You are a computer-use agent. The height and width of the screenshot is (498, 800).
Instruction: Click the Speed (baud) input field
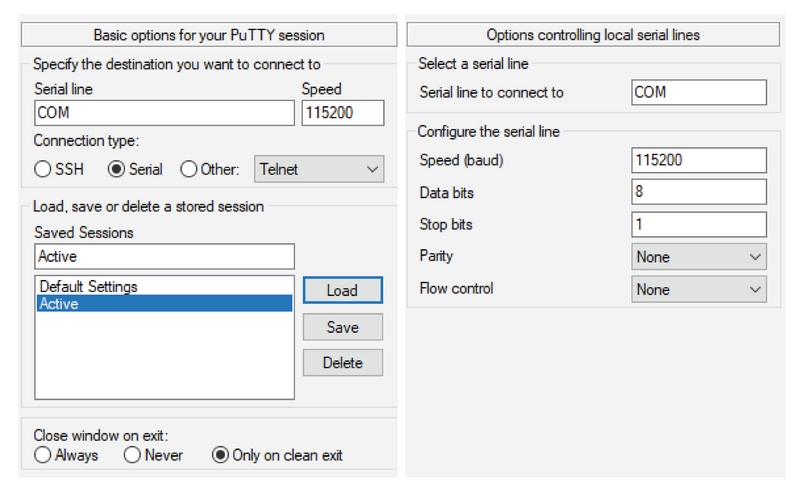(699, 160)
